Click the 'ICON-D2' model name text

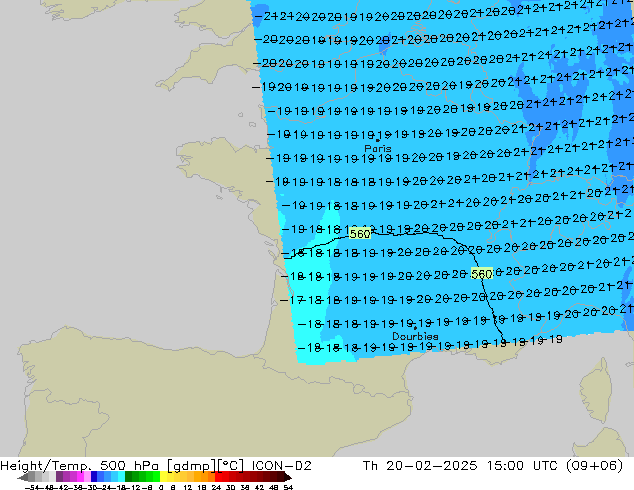tap(281, 466)
